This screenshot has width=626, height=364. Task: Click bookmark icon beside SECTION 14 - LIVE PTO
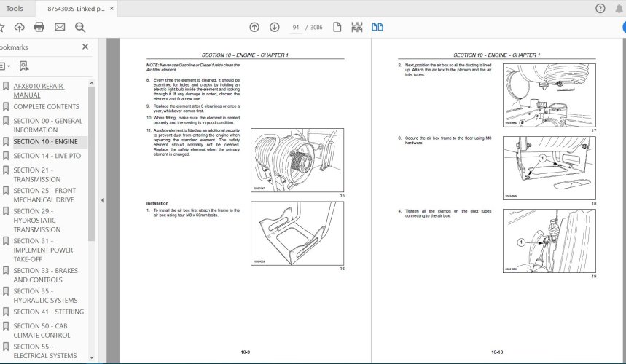pyautogui.click(x=6, y=156)
